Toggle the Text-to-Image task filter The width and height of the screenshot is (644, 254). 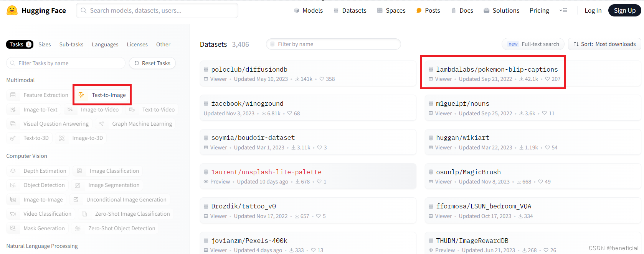click(x=102, y=95)
